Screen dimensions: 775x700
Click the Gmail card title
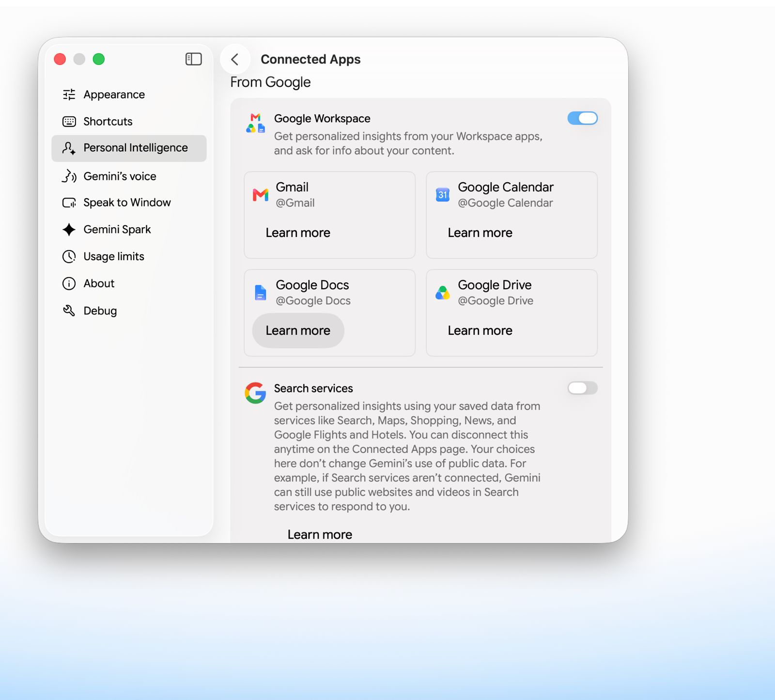[292, 187]
